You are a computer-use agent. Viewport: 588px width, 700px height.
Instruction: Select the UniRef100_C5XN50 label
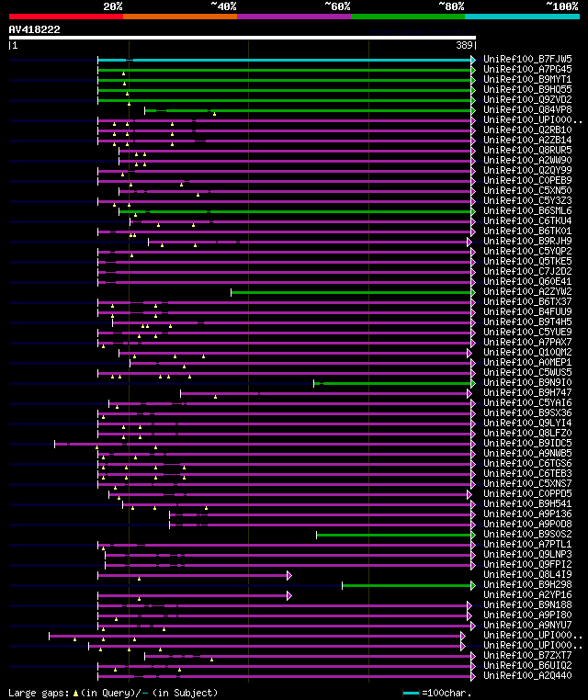(x=527, y=190)
